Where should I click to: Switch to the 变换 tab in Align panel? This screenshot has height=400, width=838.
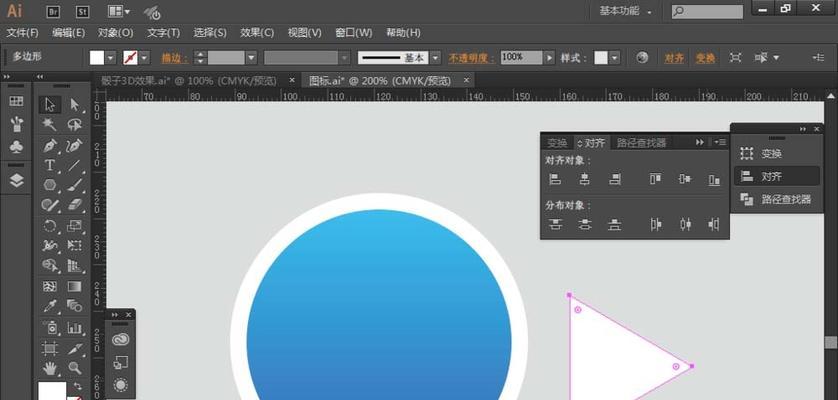(557, 143)
